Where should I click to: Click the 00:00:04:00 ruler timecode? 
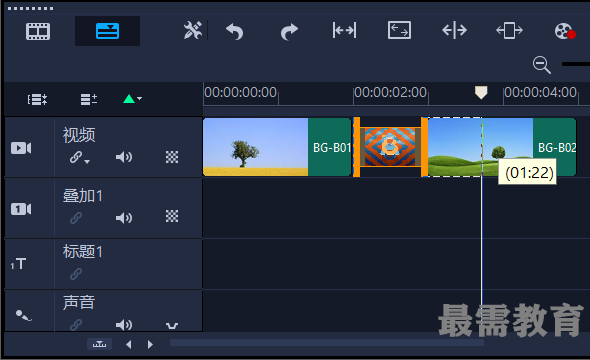pyautogui.click(x=540, y=92)
